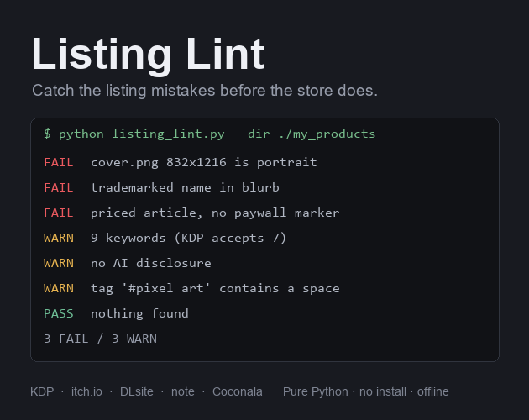
Task: Click the red FAIL label on first line
Action: pyautogui.click(x=59, y=162)
